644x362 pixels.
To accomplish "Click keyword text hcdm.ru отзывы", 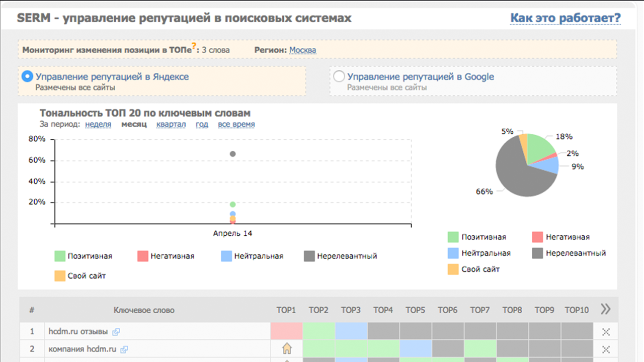I will (x=78, y=332).
